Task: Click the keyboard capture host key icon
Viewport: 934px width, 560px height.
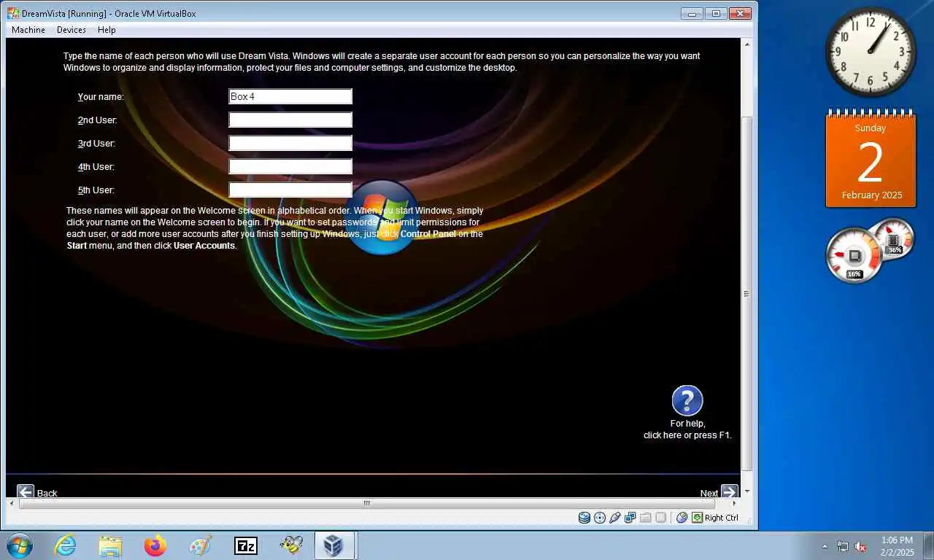Action: 698,518
